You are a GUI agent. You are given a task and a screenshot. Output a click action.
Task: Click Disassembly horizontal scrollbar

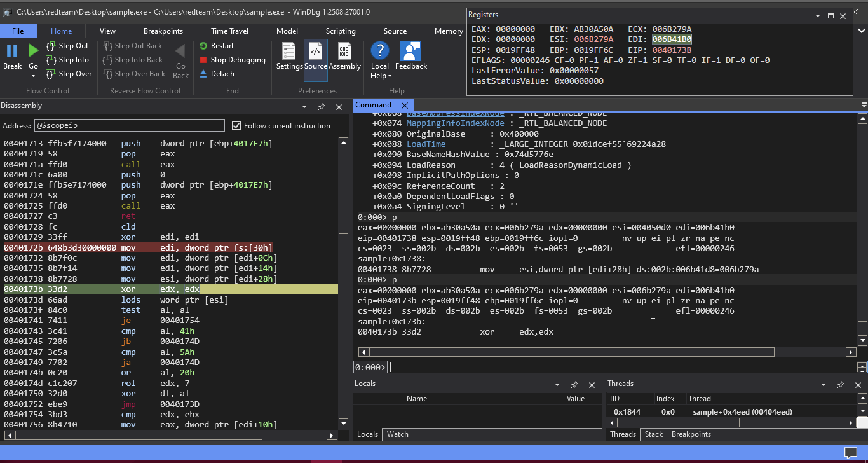(x=139, y=435)
